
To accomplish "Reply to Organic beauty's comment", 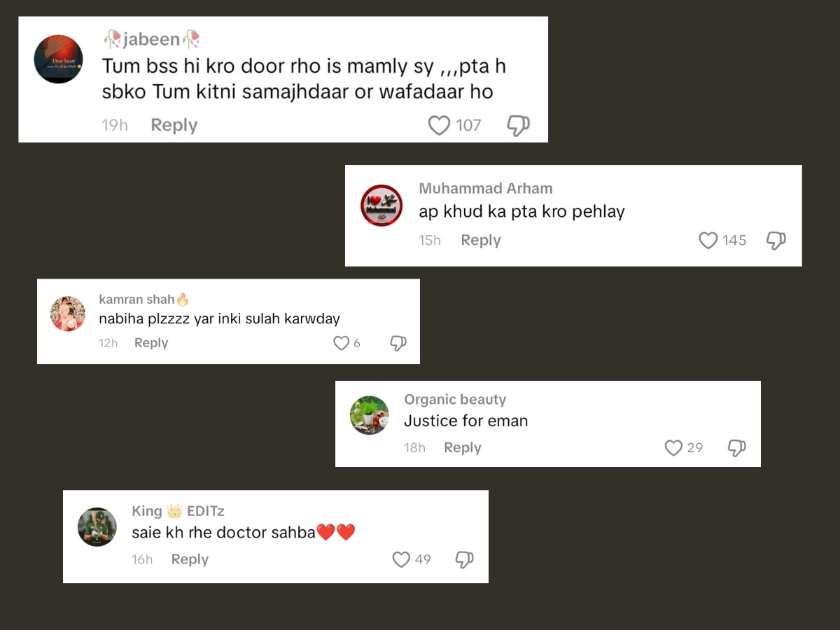I will (463, 447).
